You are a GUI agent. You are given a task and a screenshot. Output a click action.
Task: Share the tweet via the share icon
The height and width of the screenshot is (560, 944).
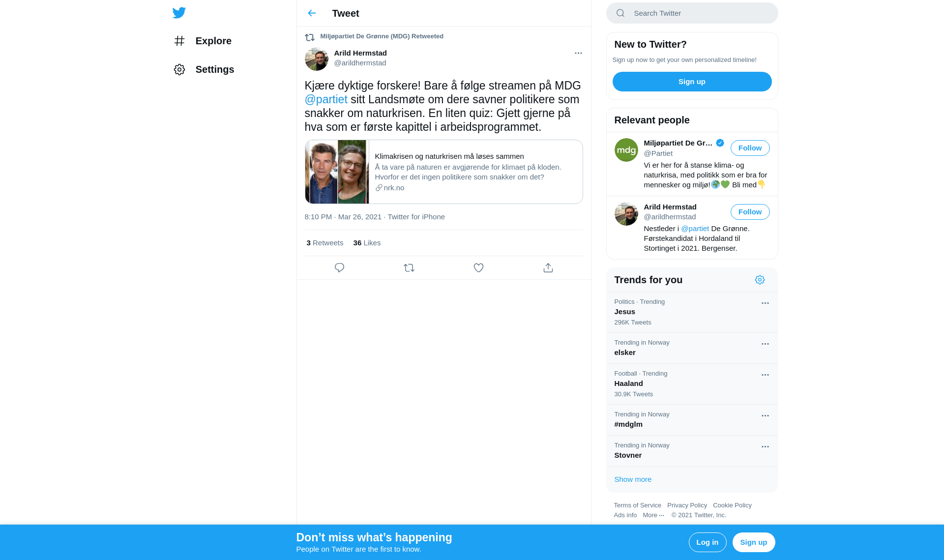548,268
